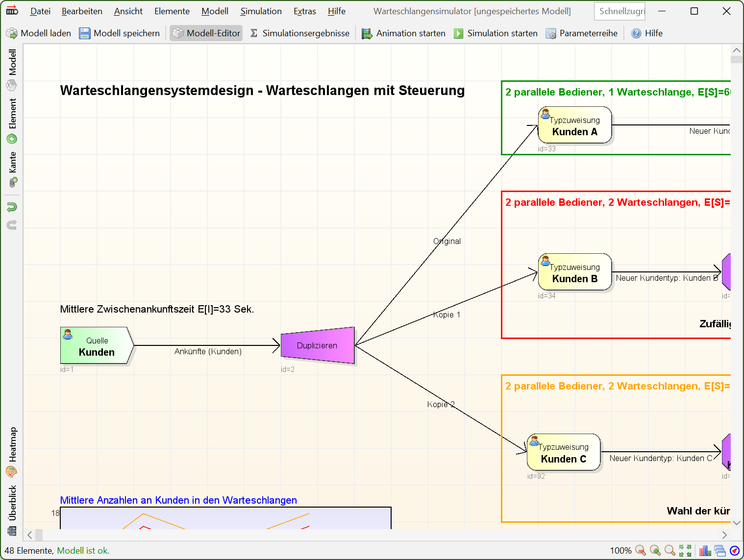Click the Kopie 2 edge label

pos(441,404)
